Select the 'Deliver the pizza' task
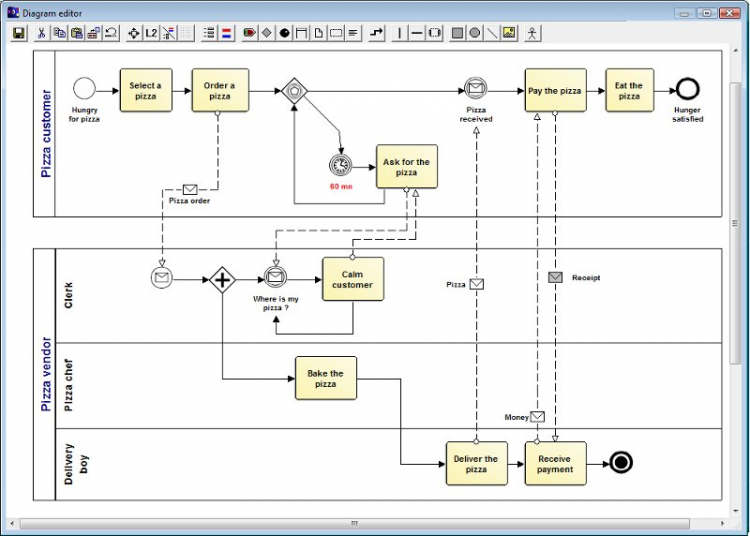Viewport: 750px width, 536px height. (x=476, y=463)
